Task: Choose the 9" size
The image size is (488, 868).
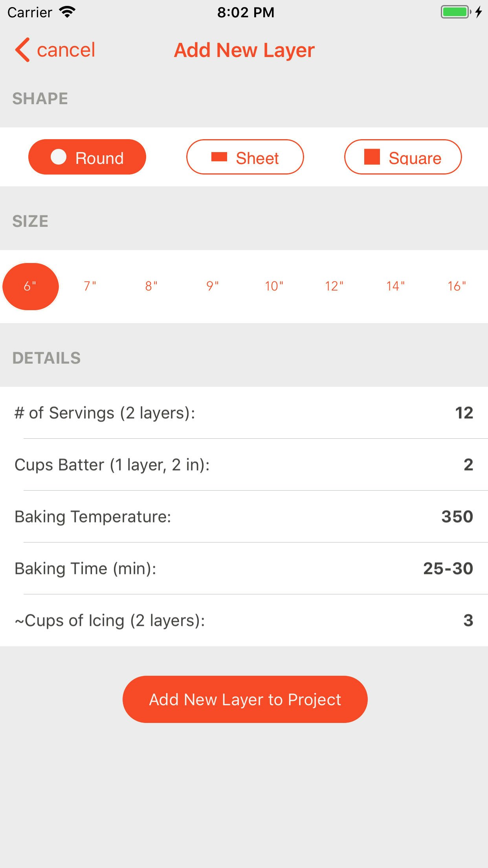Action: point(213,286)
